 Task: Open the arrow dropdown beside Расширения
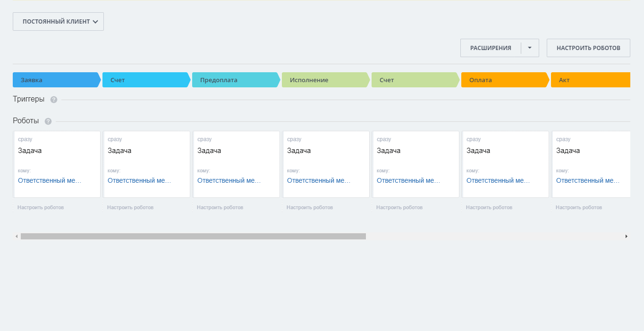click(x=530, y=48)
